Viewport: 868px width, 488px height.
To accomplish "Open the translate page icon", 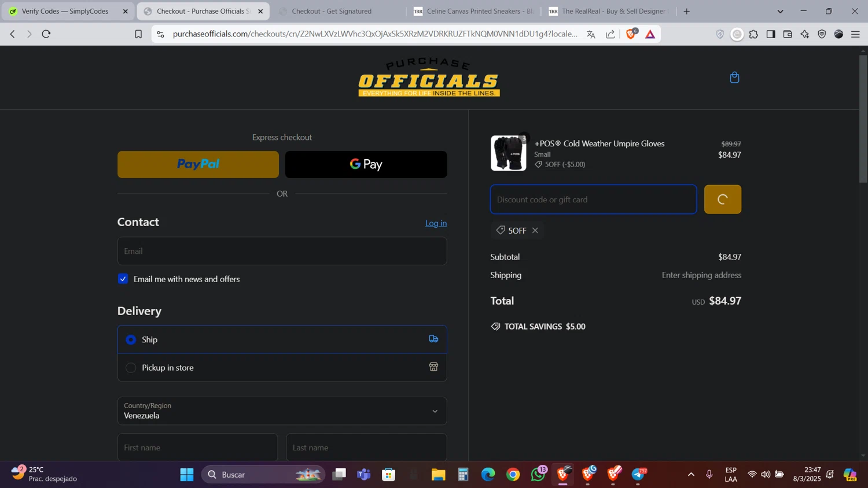I will coord(591,34).
